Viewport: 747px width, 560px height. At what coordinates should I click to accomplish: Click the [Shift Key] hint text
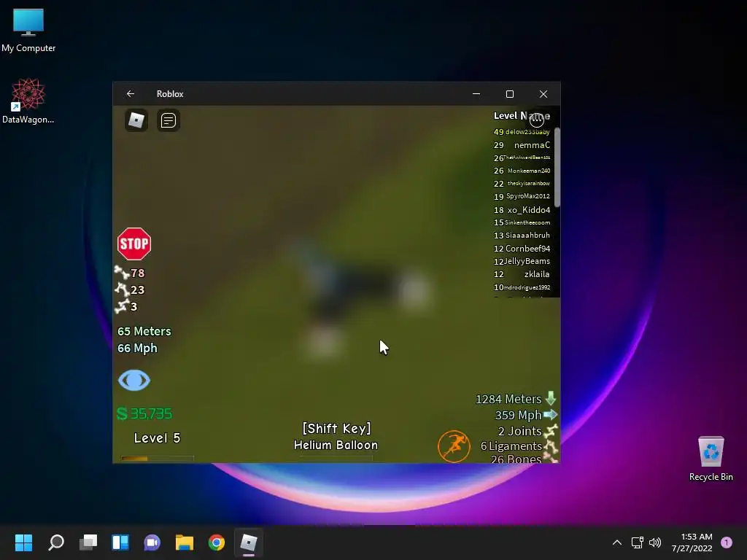[336, 428]
